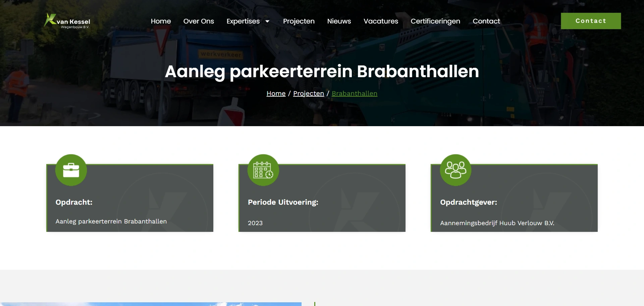Click the Contact text link in the navigation
This screenshot has height=306, width=644.
point(486,21)
